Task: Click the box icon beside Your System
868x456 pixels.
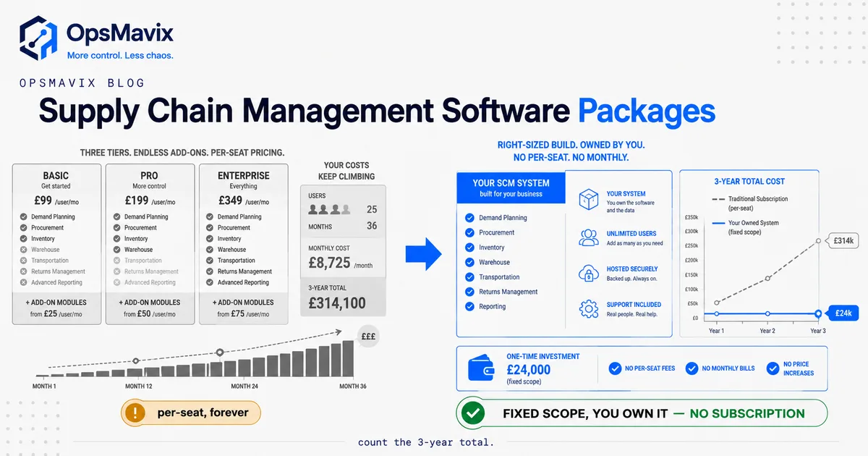Action: (x=589, y=200)
